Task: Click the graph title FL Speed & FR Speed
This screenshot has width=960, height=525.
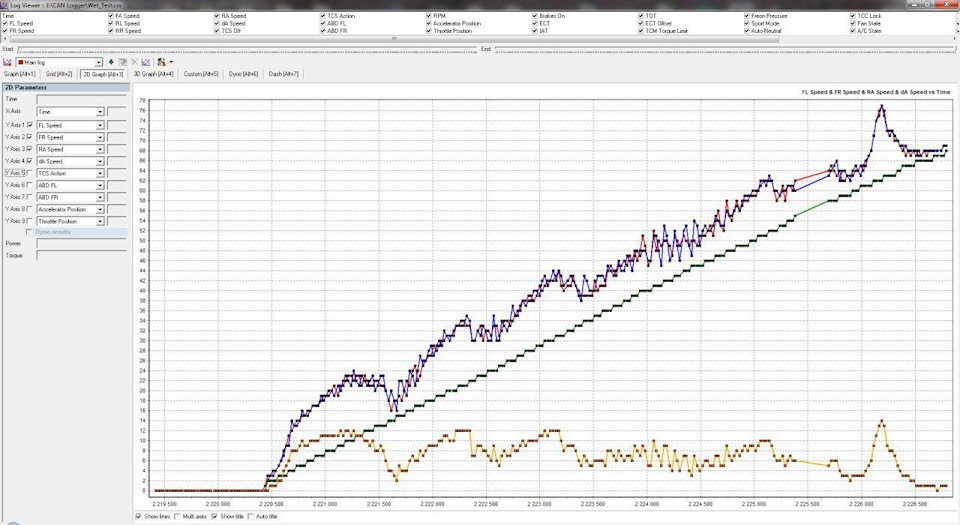Action: point(876,92)
